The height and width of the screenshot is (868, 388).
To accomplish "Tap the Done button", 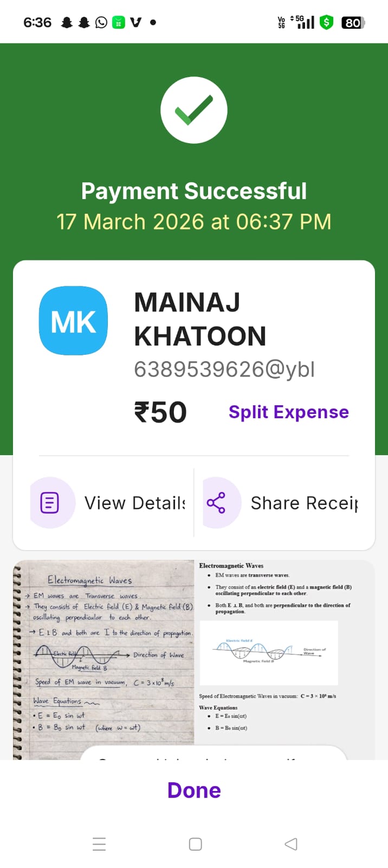I will [194, 790].
